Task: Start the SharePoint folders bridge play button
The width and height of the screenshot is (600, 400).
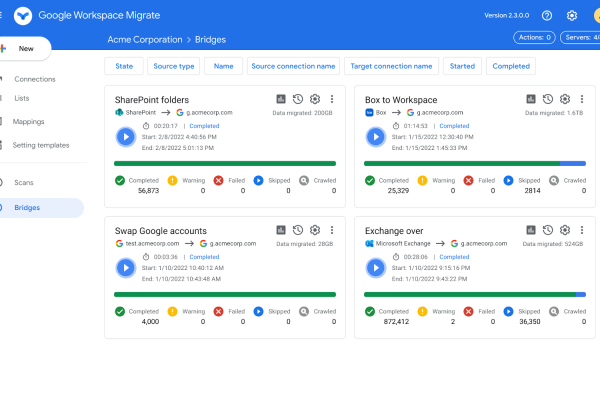Action: [x=126, y=137]
